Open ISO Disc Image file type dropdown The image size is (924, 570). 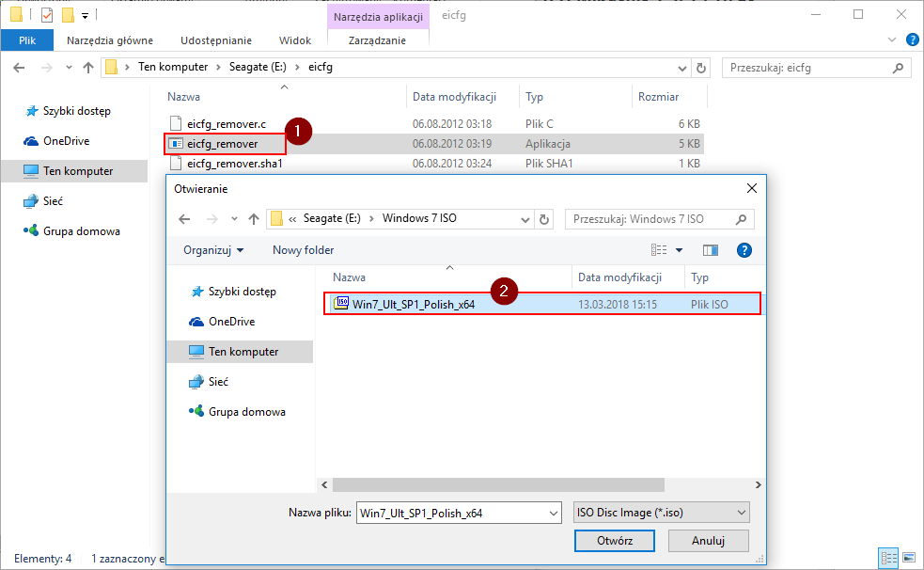pyautogui.click(x=661, y=513)
